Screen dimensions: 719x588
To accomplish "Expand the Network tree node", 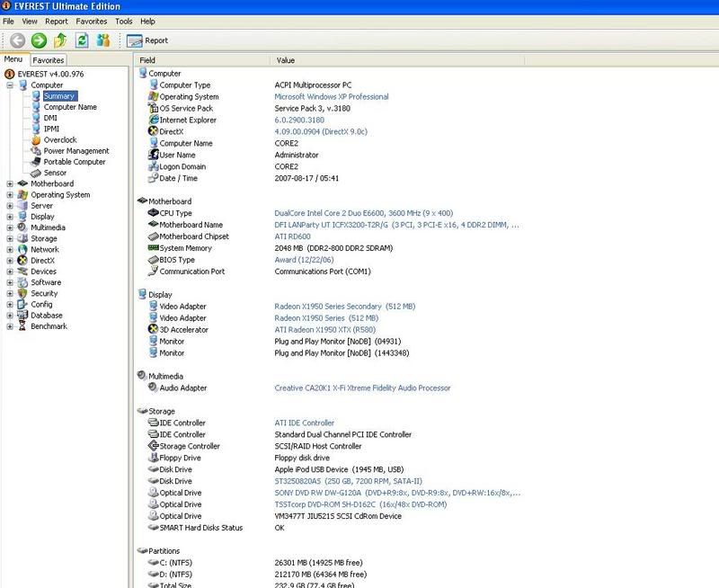I will (x=10, y=250).
